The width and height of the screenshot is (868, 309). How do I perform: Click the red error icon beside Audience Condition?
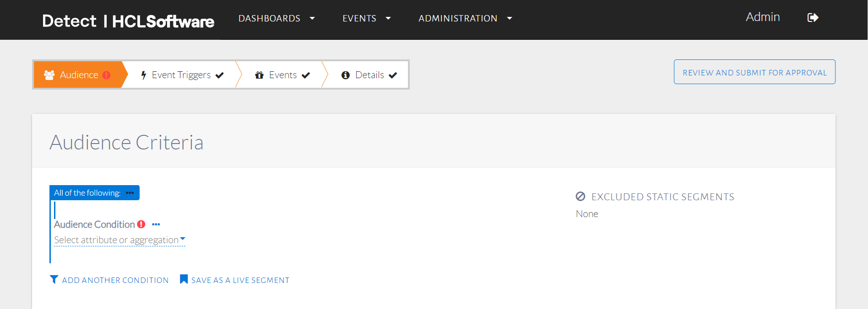click(x=141, y=224)
